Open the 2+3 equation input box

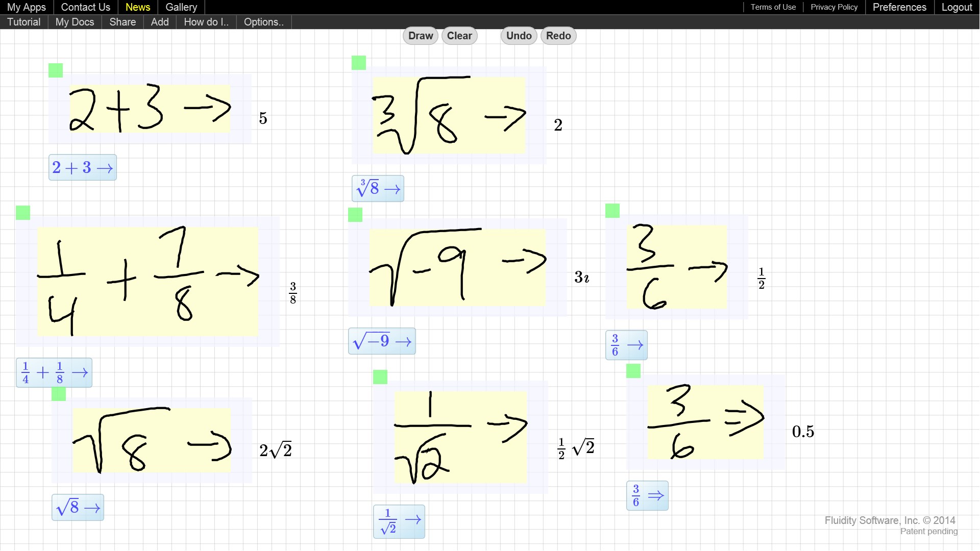pos(82,167)
